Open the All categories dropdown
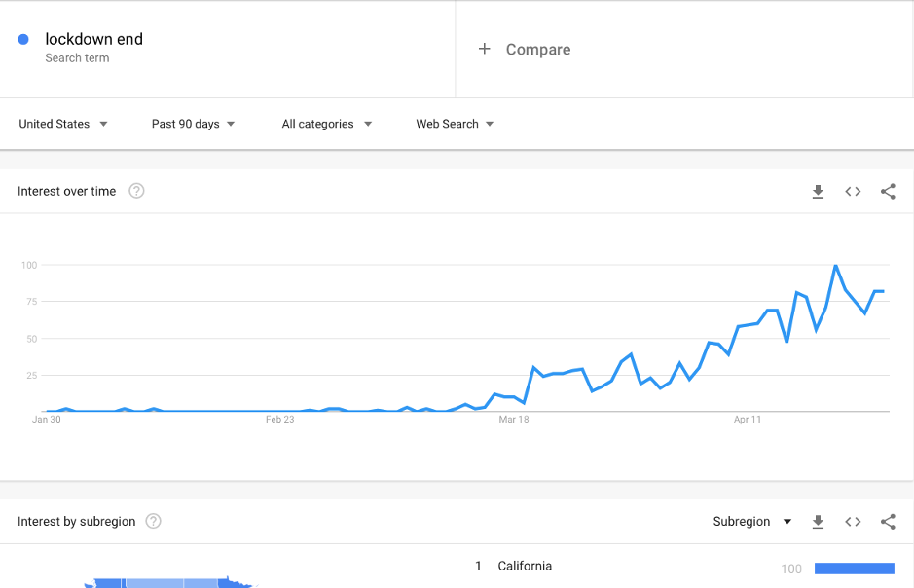914x588 pixels. [327, 124]
